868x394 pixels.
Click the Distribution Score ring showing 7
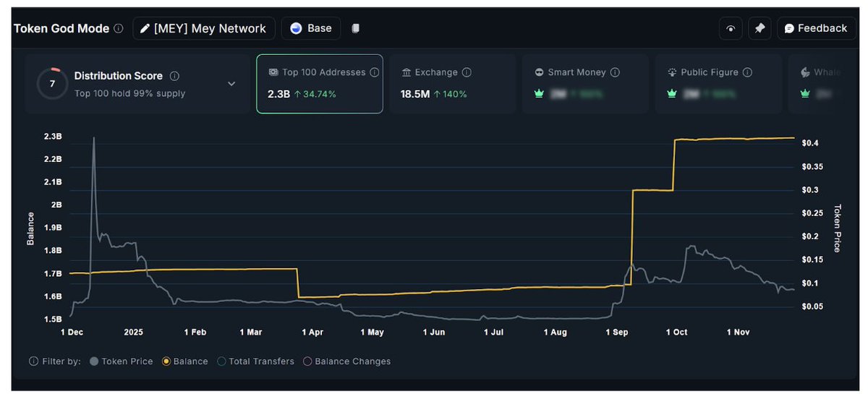tap(52, 83)
